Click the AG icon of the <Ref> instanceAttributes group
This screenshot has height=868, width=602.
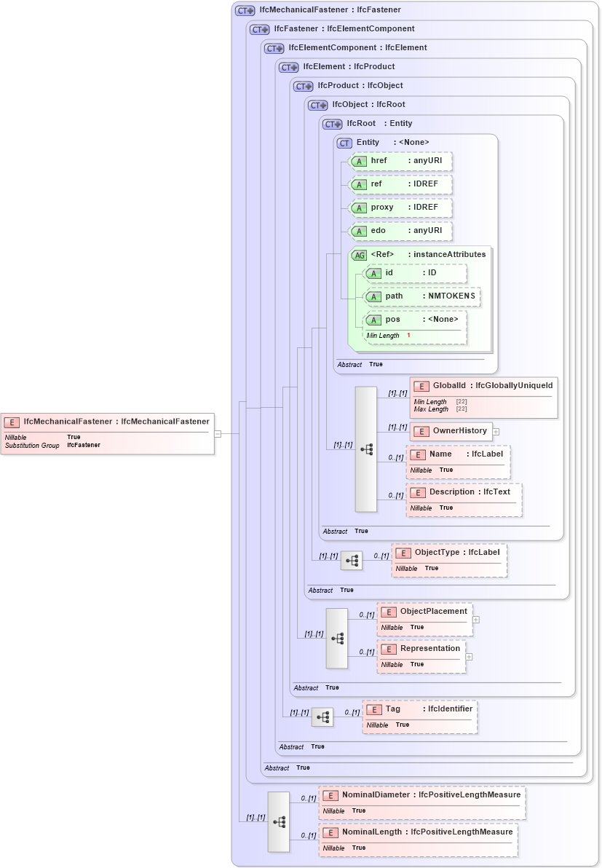tap(359, 254)
